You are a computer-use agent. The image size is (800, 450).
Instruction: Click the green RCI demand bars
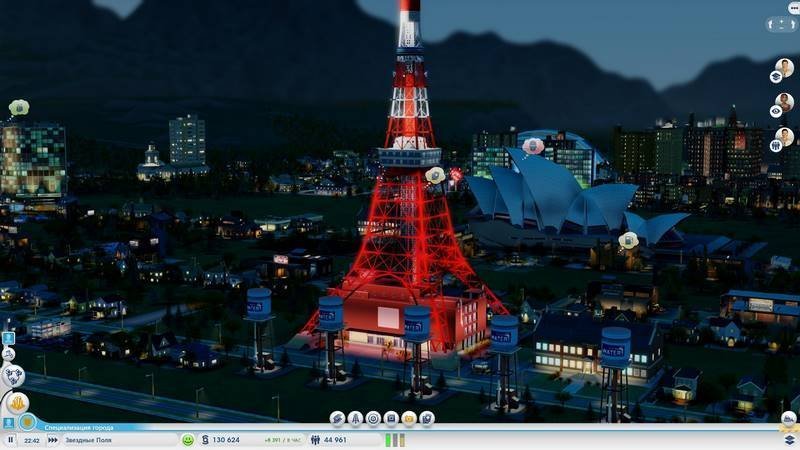tap(393, 440)
